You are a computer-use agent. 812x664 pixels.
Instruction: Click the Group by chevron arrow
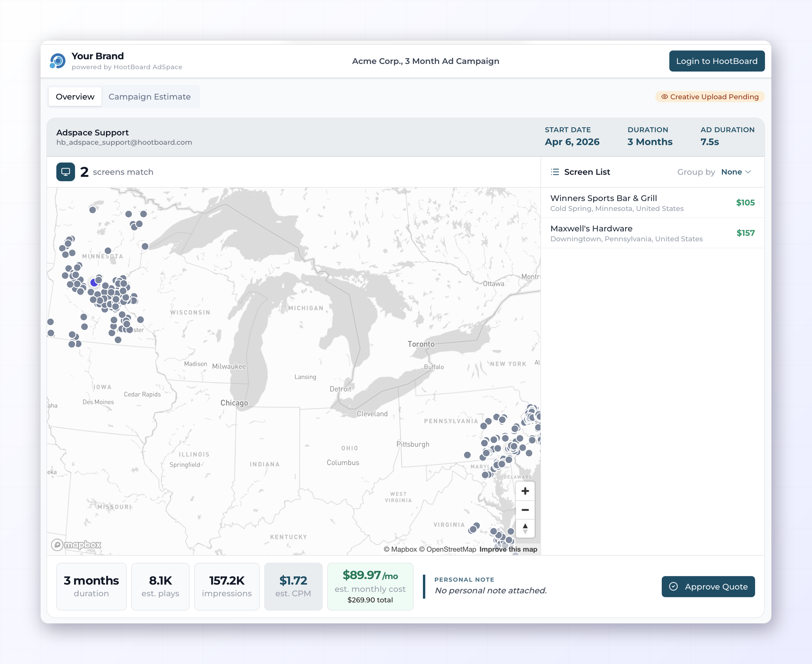[x=748, y=172]
